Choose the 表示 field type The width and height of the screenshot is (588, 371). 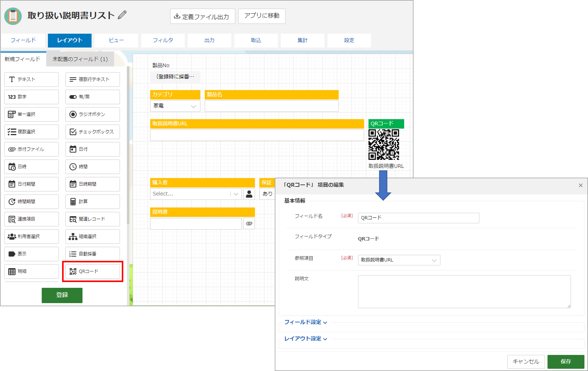[x=32, y=254]
